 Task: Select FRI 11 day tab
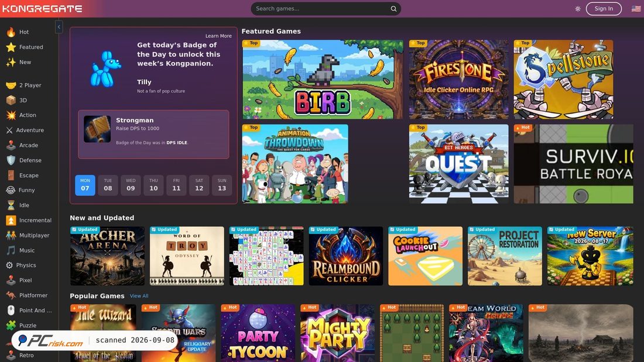176,185
